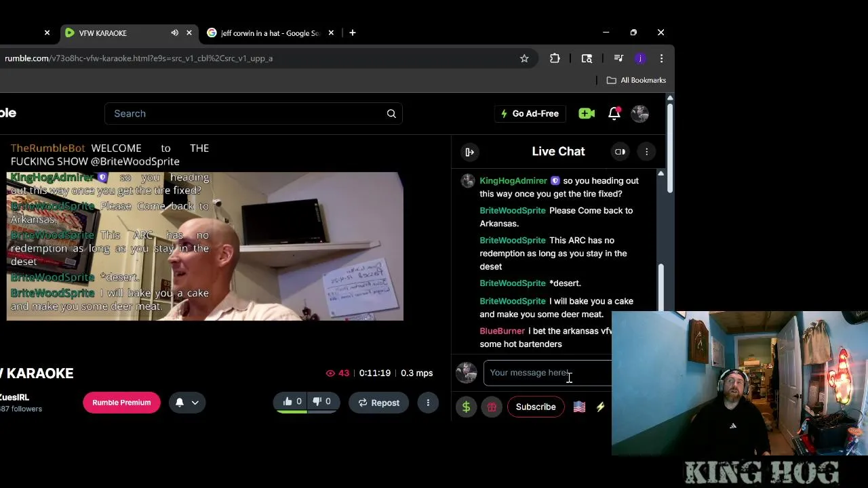The height and width of the screenshot is (488, 868).
Task: Click the lightning bolt icon in chat
Action: [600, 407]
